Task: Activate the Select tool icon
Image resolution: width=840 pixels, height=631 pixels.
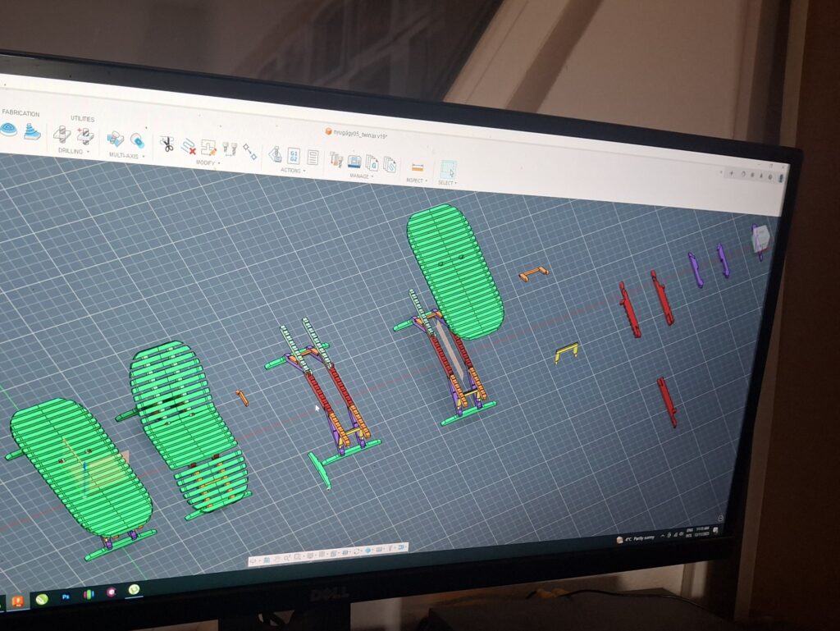Action: tap(448, 170)
